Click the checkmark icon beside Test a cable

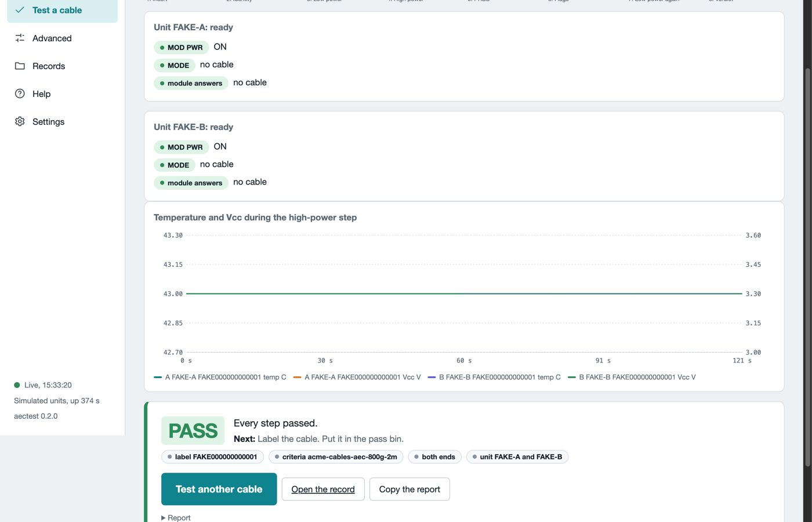point(20,10)
